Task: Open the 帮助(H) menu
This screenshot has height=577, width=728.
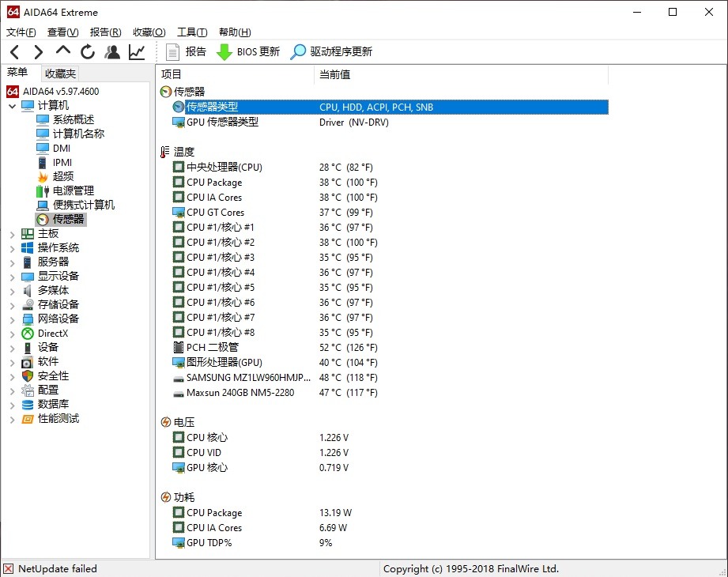Action: (235, 32)
